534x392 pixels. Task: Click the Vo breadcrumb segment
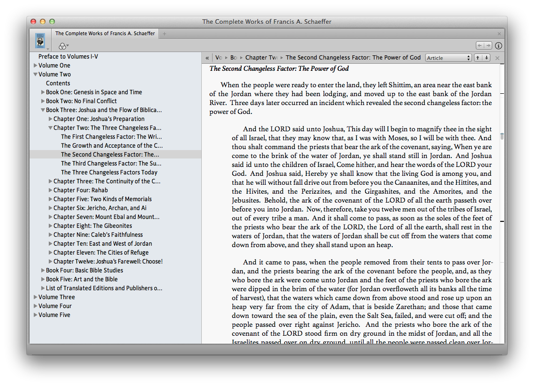pyautogui.click(x=219, y=58)
